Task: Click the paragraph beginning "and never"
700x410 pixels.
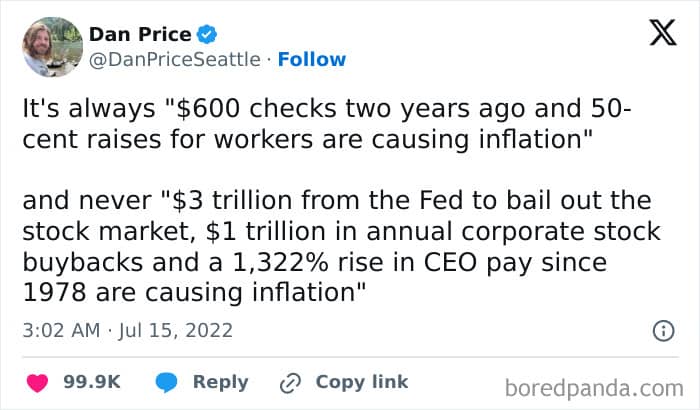Action: coord(342,247)
